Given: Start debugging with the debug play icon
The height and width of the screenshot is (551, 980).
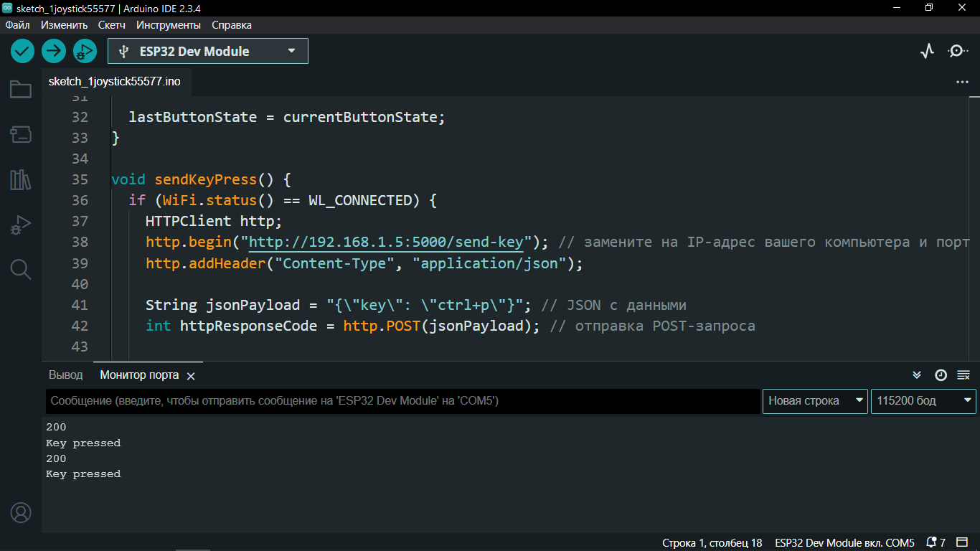Looking at the screenshot, I should coord(85,51).
